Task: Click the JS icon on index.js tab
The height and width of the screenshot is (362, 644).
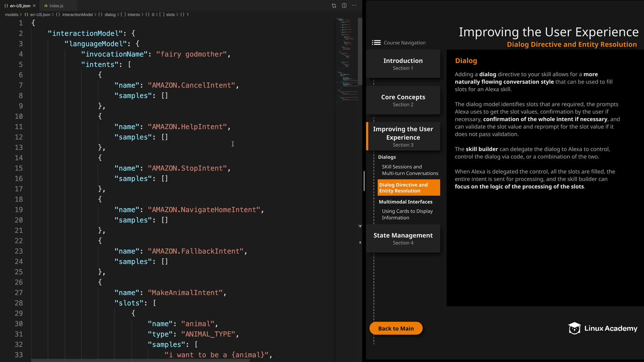Action: [46, 6]
